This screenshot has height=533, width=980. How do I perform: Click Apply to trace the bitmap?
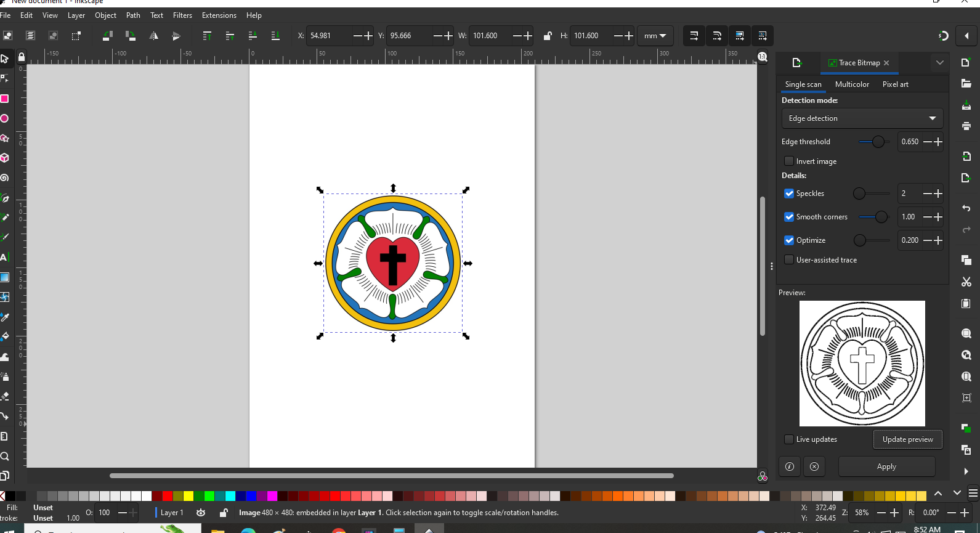pos(886,467)
